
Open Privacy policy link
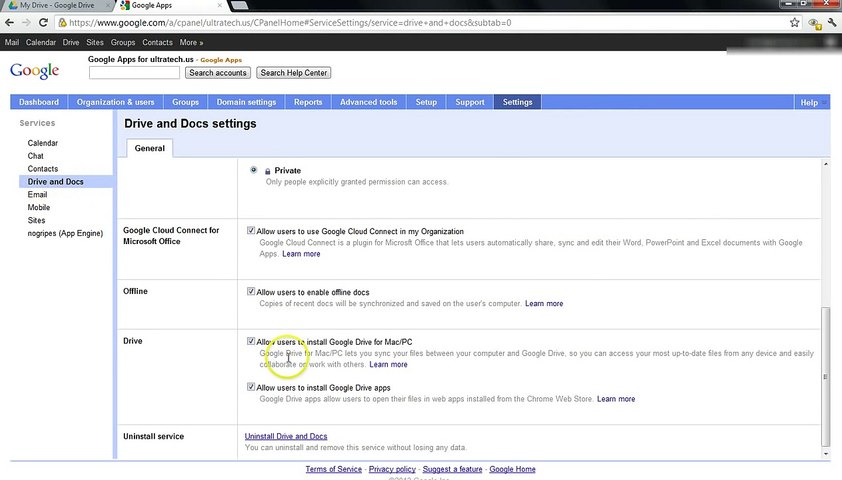tap(392, 469)
